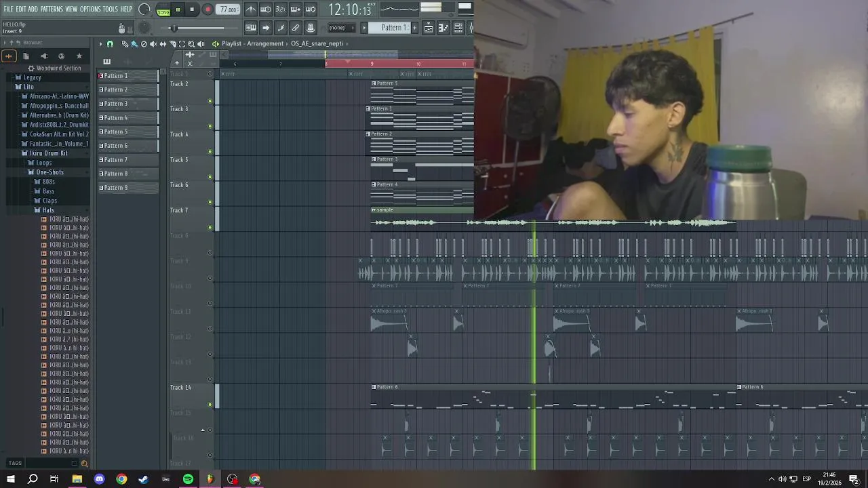Select 'Pattern 9' in the pattern picker list
Viewport: 868px width, 488px height.
pos(128,188)
